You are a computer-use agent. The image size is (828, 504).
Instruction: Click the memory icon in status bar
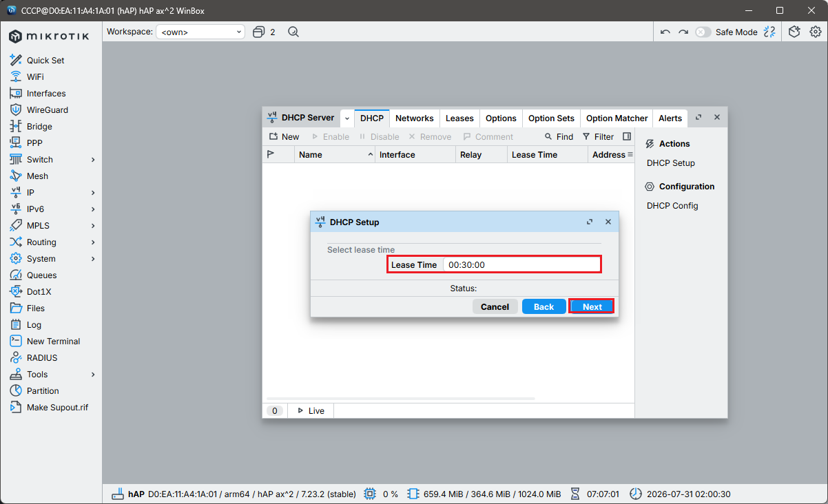tap(413, 494)
